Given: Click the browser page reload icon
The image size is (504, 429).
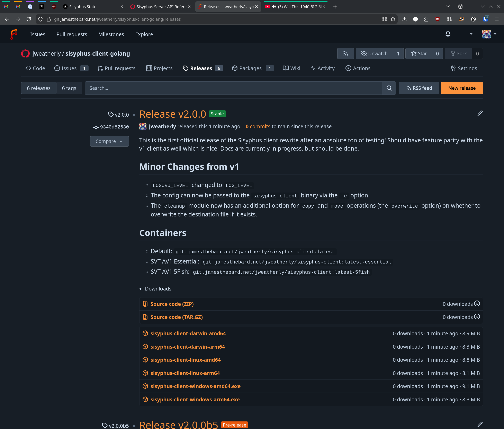Looking at the screenshot, I should coord(29,19).
